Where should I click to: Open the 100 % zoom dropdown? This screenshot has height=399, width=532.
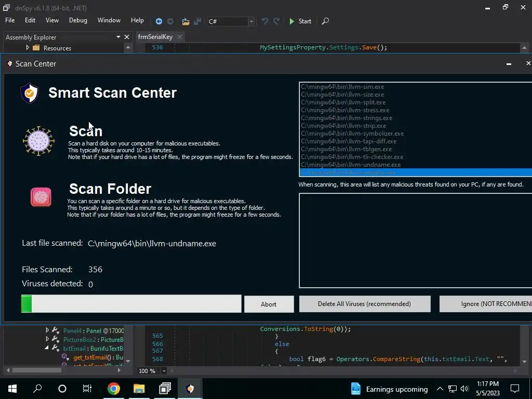click(x=164, y=371)
